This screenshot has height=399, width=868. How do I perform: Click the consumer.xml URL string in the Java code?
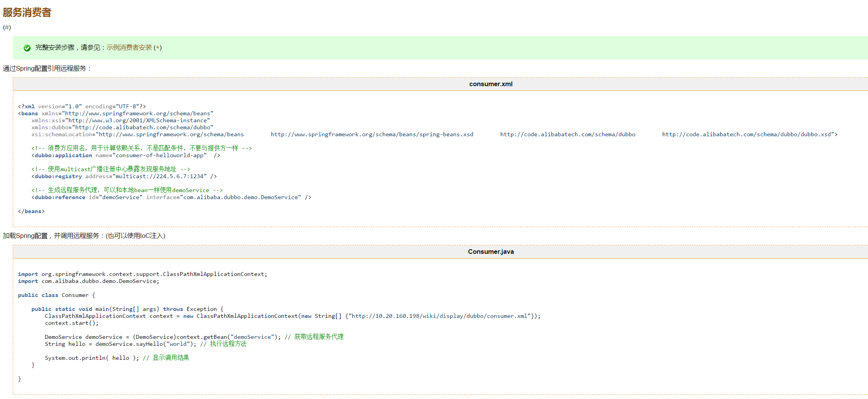pyautogui.click(x=439, y=316)
